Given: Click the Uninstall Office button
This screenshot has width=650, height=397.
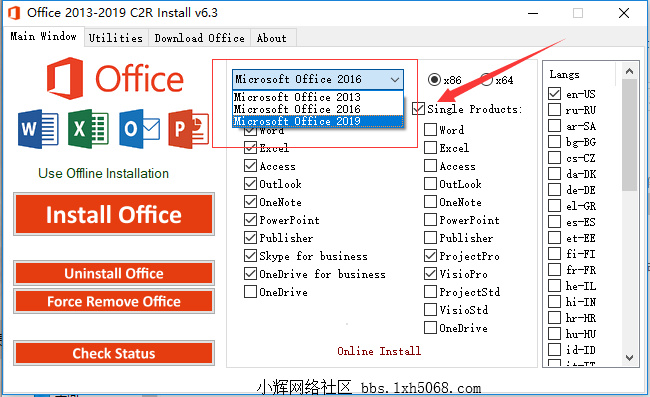Looking at the screenshot, I should (114, 274).
